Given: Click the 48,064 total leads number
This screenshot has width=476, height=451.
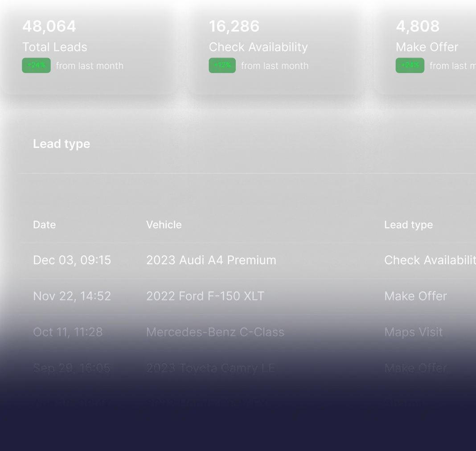Looking at the screenshot, I should point(49,26).
